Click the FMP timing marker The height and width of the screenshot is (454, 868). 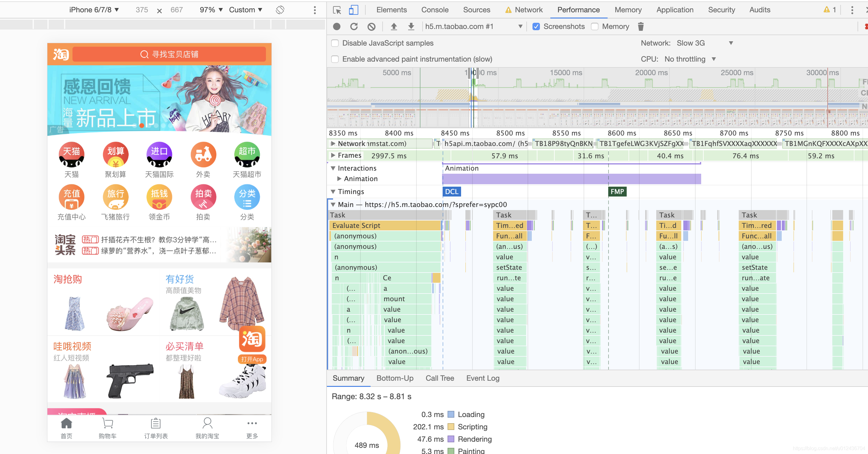617,192
